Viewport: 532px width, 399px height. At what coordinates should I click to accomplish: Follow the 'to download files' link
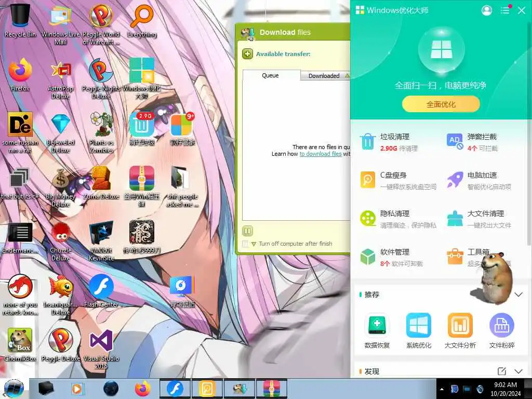[x=320, y=154]
